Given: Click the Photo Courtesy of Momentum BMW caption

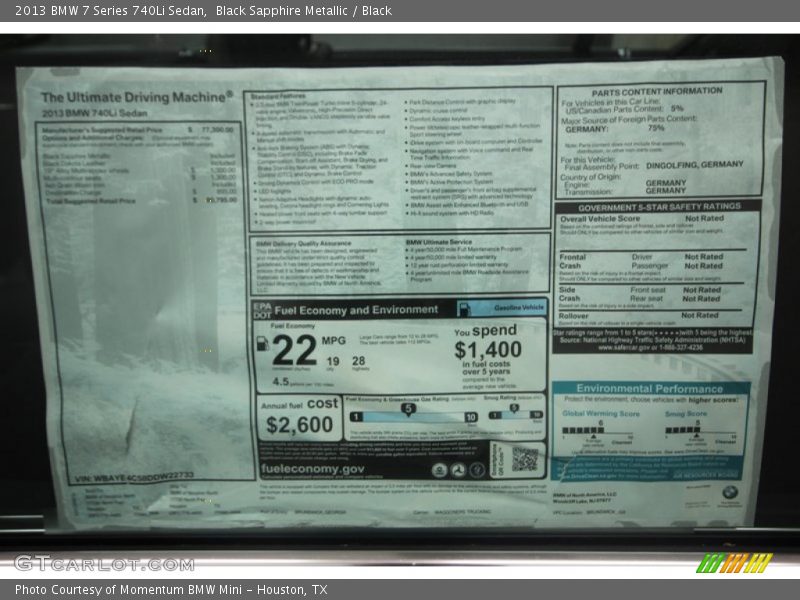Looking at the screenshot, I should [x=171, y=590].
